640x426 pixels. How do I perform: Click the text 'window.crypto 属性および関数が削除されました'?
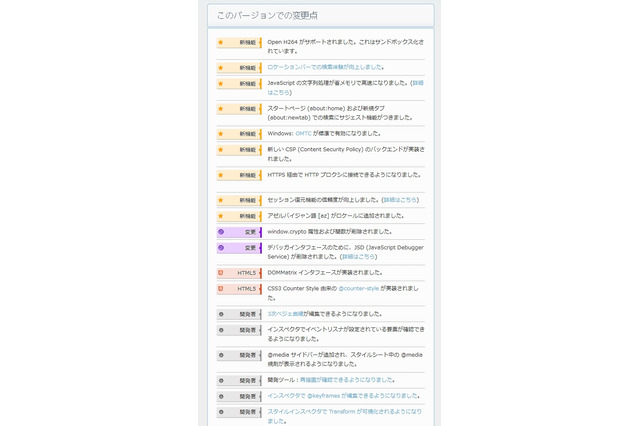[329, 231]
